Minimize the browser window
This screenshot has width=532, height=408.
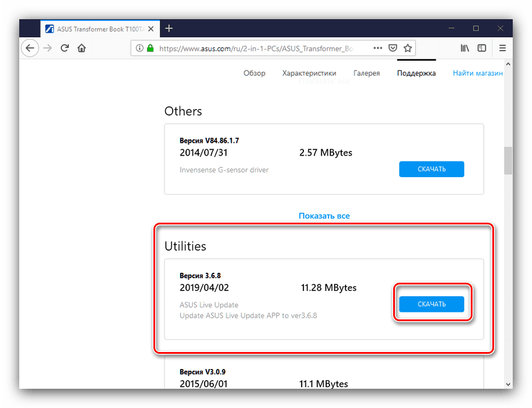pyautogui.click(x=452, y=29)
